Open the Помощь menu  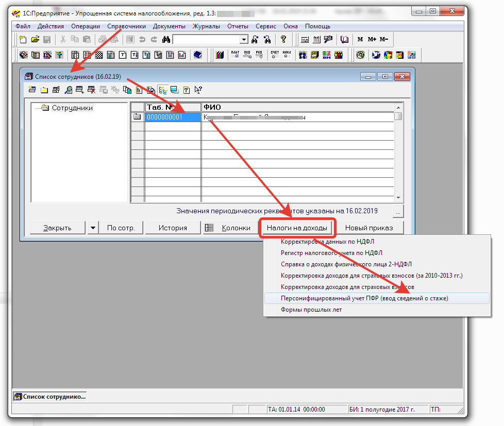tap(317, 26)
